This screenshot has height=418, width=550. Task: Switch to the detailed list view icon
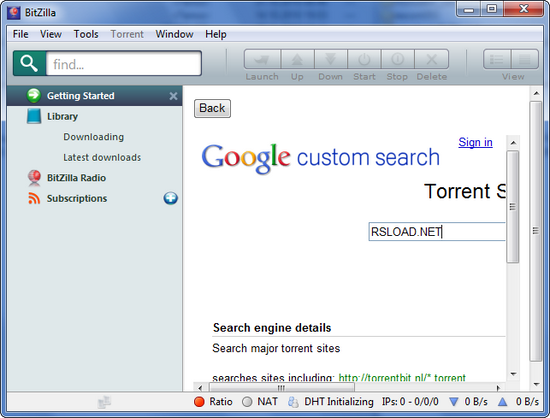497,59
